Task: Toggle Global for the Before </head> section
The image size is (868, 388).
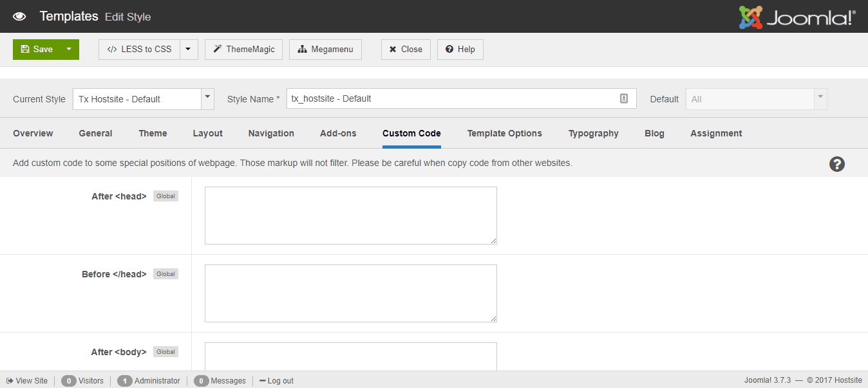Action: 165,273
